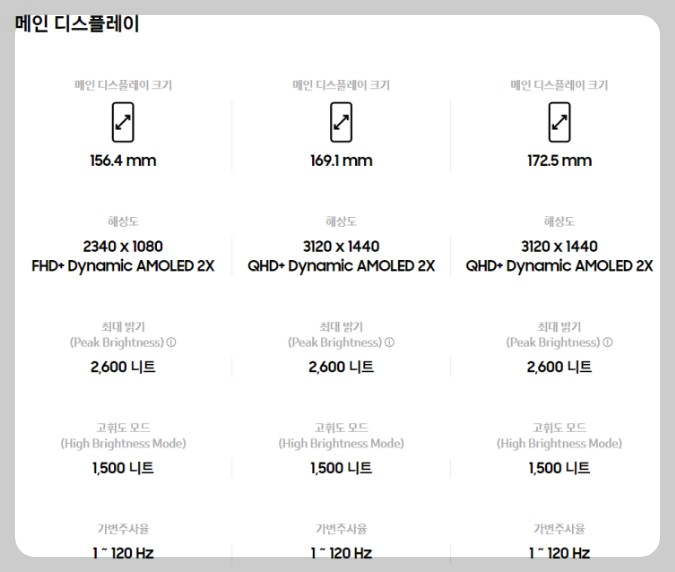Select '1 ~ 120 Hz' in the 172.5 mm column
Viewport: 675px width, 572px height.
560,553
